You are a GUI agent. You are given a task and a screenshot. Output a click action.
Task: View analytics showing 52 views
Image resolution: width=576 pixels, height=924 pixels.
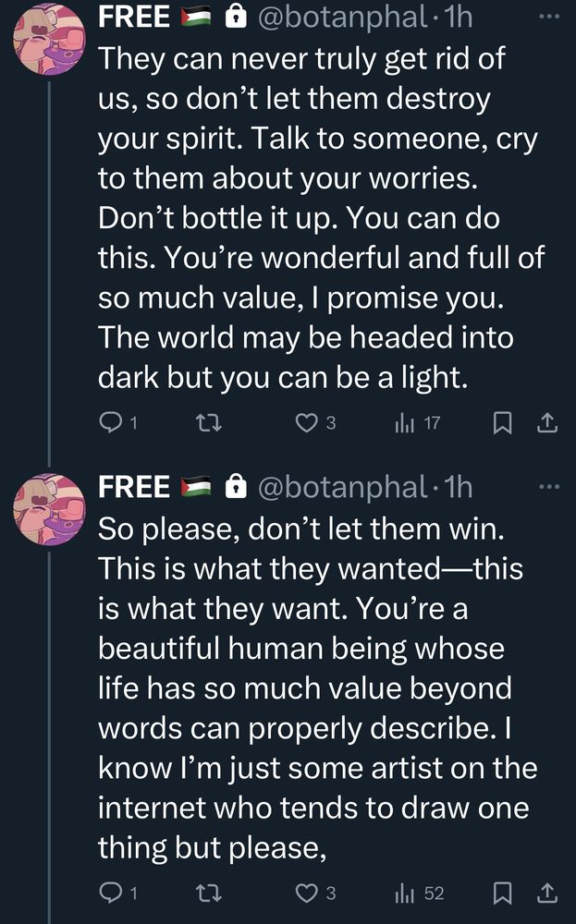click(x=404, y=894)
